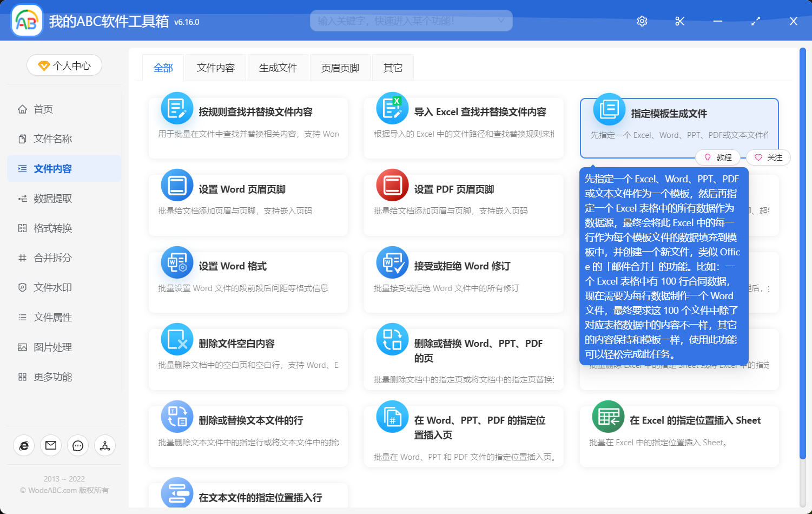The width and height of the screenshot is (812, 514).
Task: Launch the 删除文件空白内容 tool
Action: (x=248, y=357)
